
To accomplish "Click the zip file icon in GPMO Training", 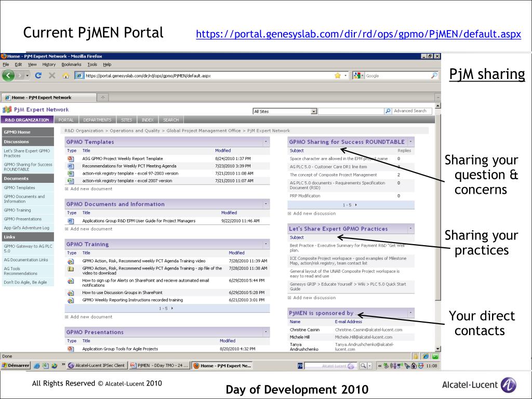I will [71, 269].
